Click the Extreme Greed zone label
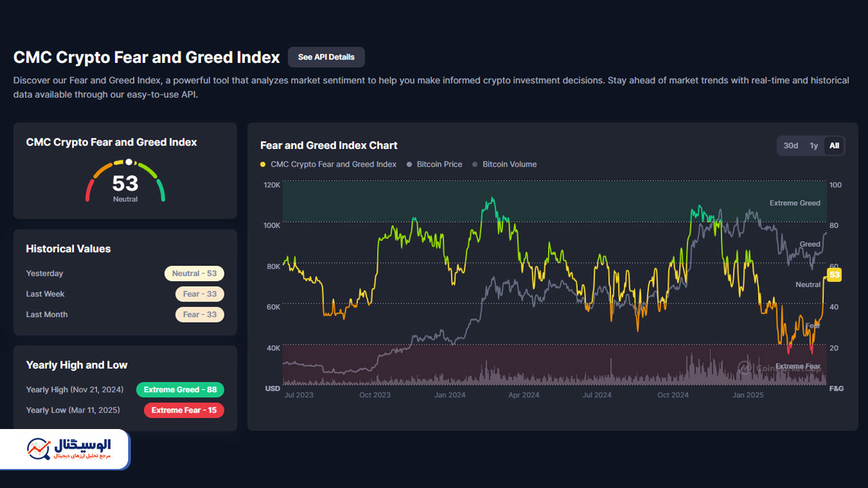Viewport: 868px width, 488px height. pos(795,203)
